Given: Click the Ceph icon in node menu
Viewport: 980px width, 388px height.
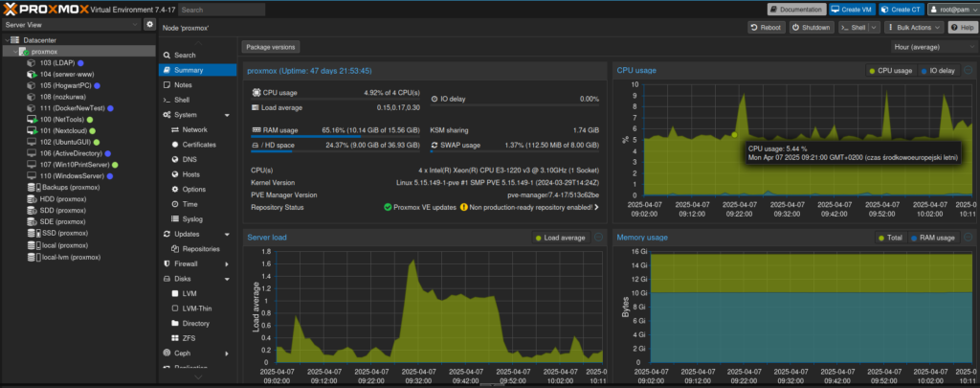Looking at the screenshot, I should point(167,354).
